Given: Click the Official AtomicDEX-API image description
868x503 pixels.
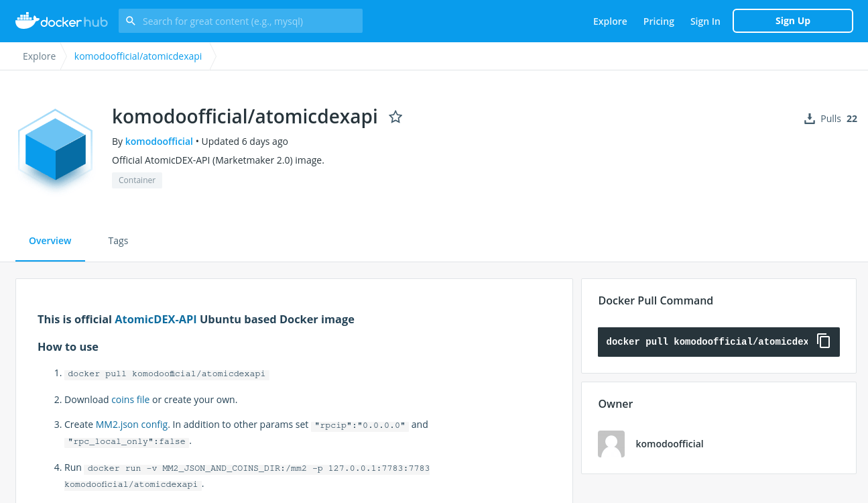Looking at the screenshot, I should (x=218, y=160).
